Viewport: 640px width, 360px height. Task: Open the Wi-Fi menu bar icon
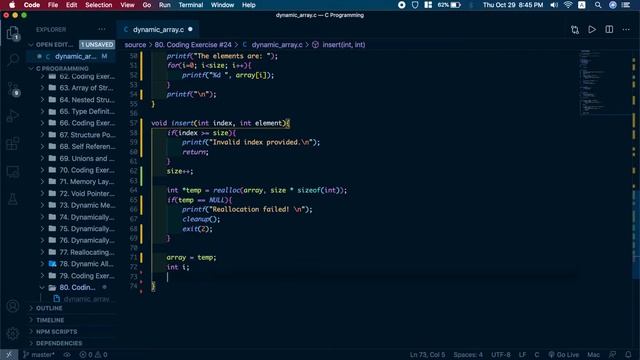click(x=568, y=5)
